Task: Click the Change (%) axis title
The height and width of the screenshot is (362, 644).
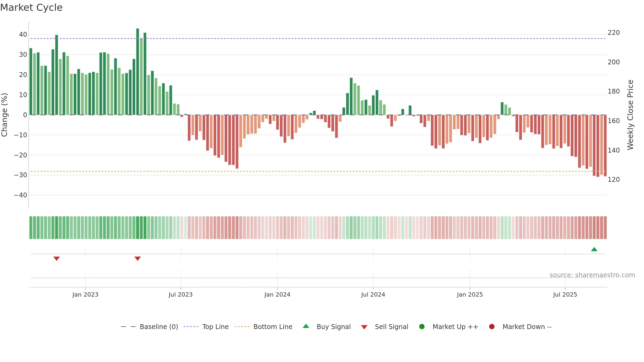Action: tap(4, 115)
